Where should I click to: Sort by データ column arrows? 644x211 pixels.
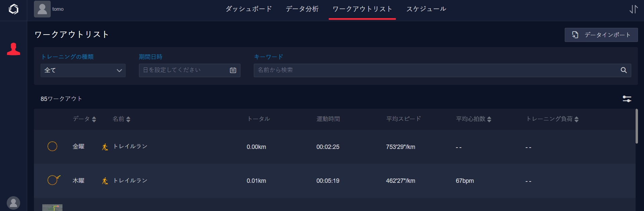click(x=94, y=119)
